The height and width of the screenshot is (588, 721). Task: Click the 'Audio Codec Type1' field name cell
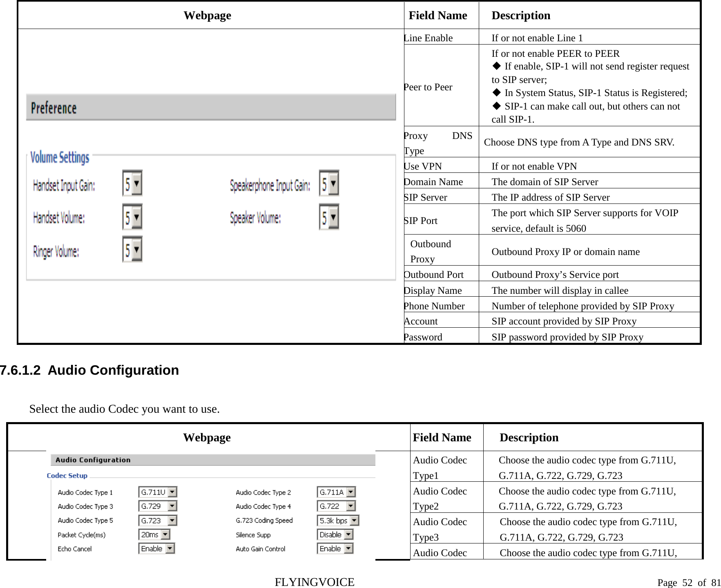tap(447, 467)
